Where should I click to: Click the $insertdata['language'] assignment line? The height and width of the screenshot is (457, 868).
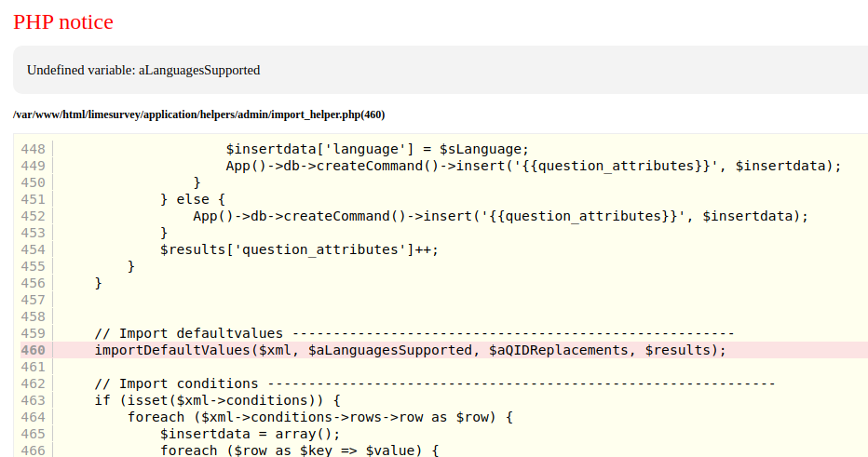(x=377, y=149)
